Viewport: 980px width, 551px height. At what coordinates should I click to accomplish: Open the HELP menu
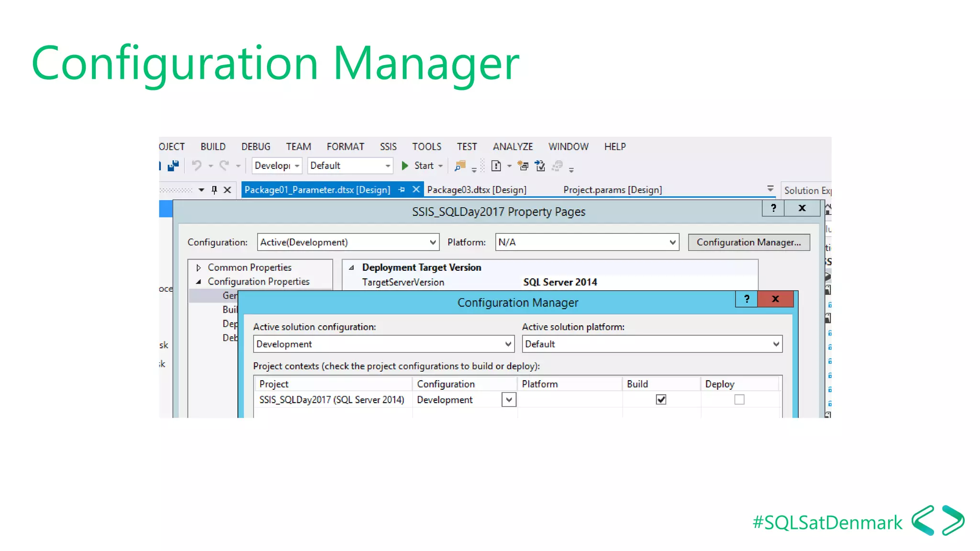pyautogui.click(x=615, y=146)
